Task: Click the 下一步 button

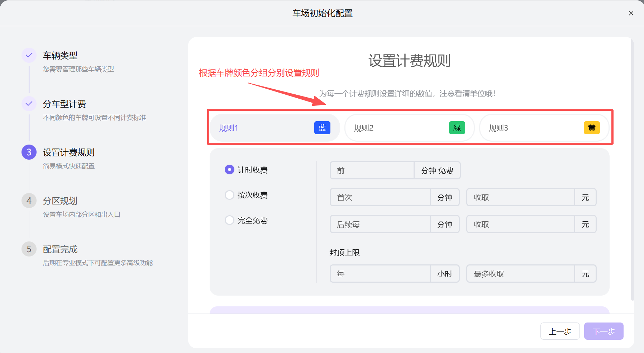Action: pos(604,331)
